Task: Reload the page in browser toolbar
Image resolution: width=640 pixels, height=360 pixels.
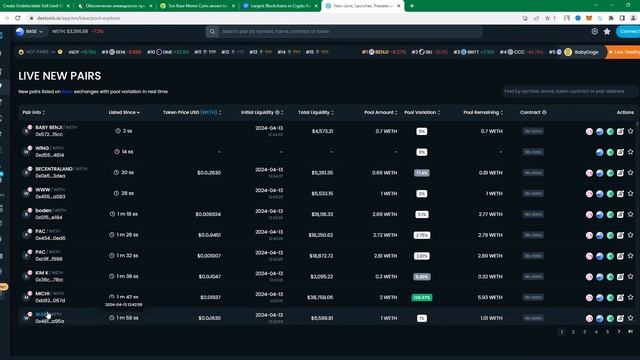Action: coord(18,18)
